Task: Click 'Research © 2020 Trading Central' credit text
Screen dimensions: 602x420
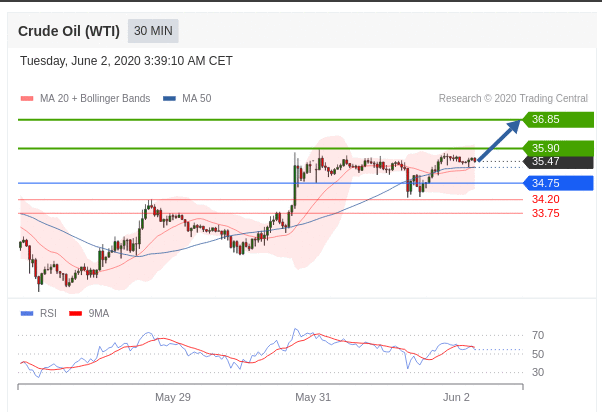Action: pyautogui.click(x=513, y=99)
